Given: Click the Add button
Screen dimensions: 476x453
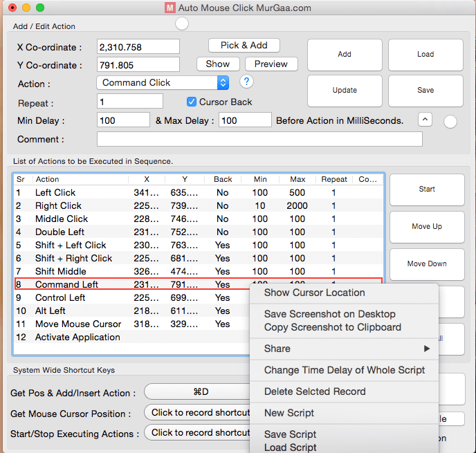Looking at the screenshot, I should click(345, 55).
